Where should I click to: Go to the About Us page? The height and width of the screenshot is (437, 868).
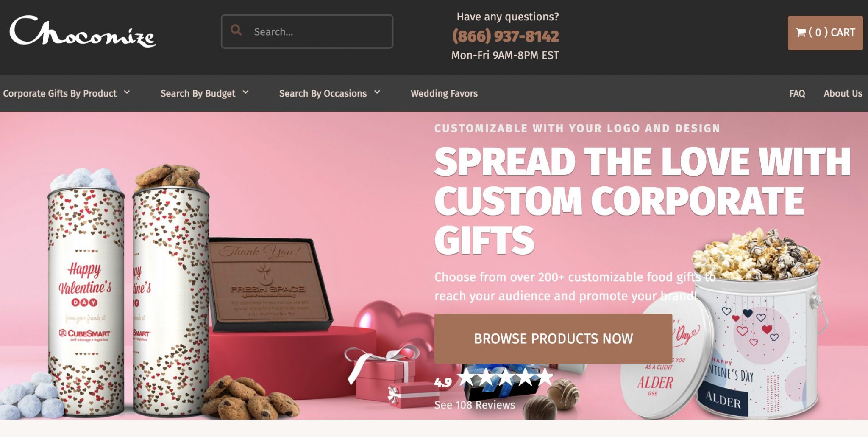[x=843, y=93]
